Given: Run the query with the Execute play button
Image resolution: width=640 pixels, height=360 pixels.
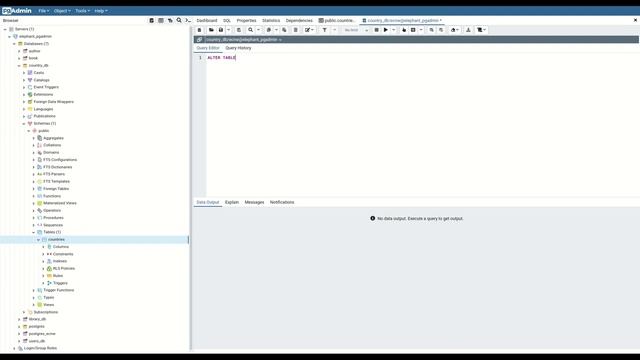Looking at the screenshot, I should [386, 30].
